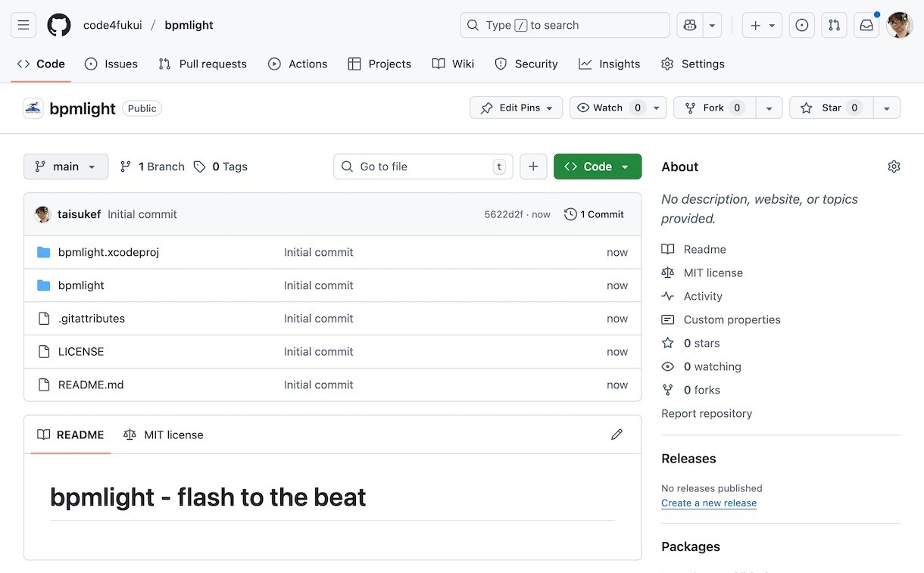Open the Actions tab
924x573 pixels.
[x=298, y=64]
